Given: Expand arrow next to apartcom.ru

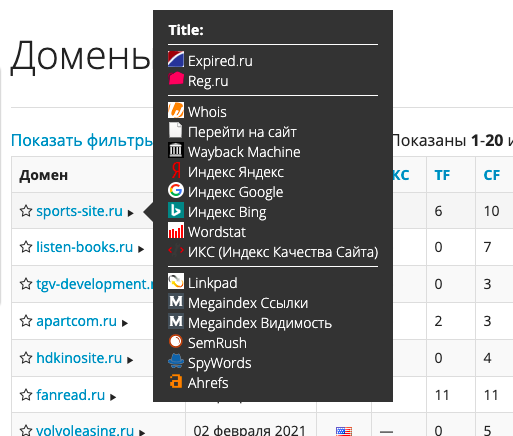Looking at the screenshot, I should point(125,323).
